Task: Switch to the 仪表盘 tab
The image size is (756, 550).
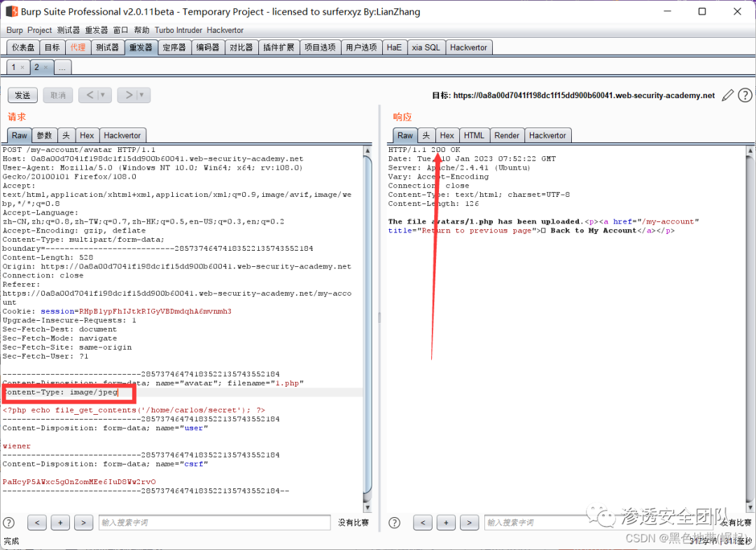Action: 23,47
